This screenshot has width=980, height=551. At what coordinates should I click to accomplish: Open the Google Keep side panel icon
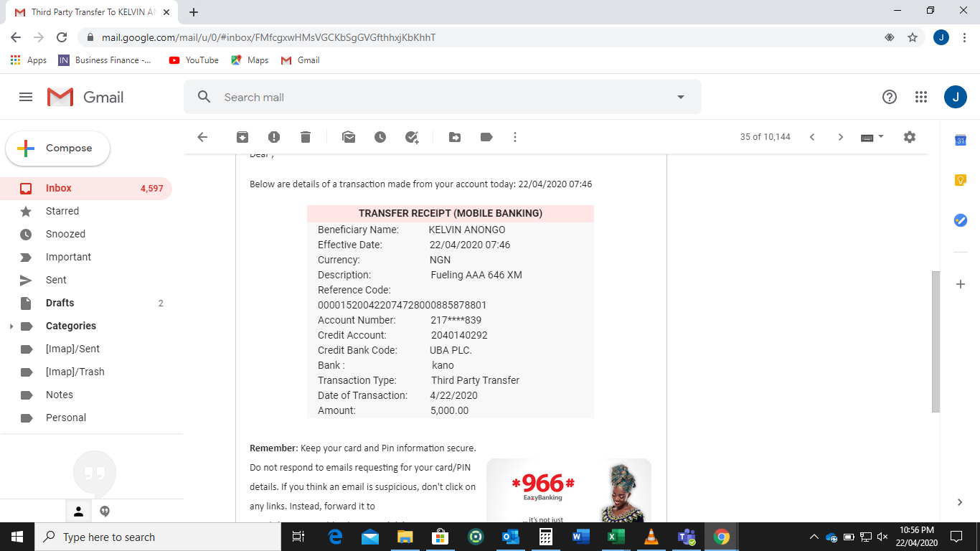point(961,181)
